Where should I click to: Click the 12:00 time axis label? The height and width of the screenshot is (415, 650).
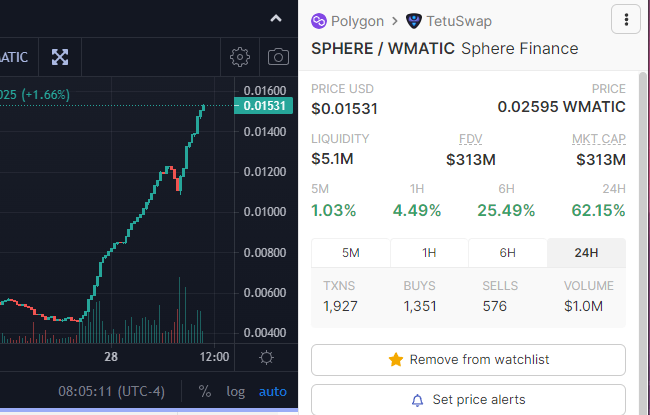[214, 357]
